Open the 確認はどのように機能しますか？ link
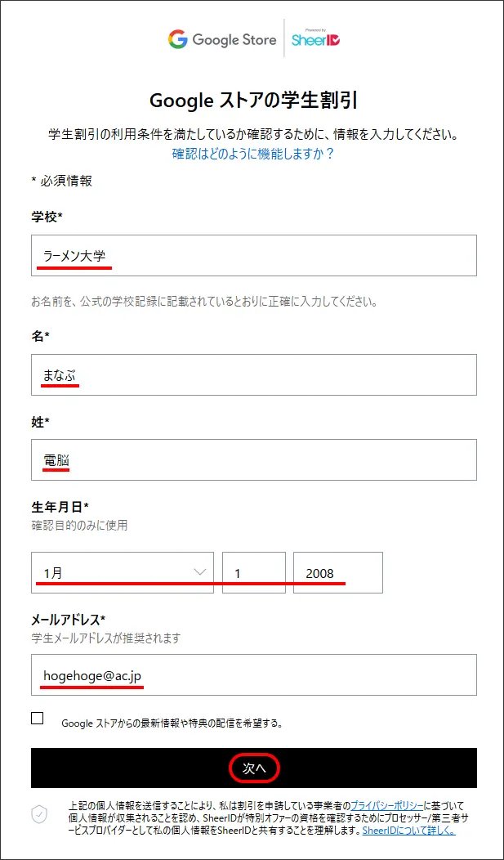 [252, 154]
